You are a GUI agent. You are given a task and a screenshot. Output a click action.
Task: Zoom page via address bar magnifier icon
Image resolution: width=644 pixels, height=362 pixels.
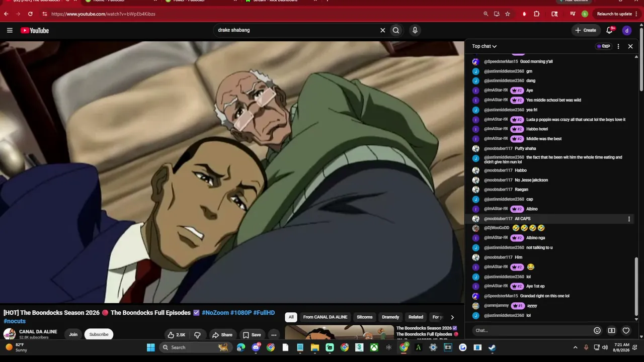click(x=486, y=14)
